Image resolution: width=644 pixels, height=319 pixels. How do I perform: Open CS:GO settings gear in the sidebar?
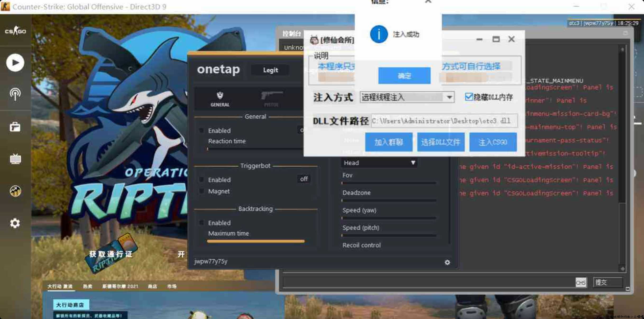tap(15, 223)
